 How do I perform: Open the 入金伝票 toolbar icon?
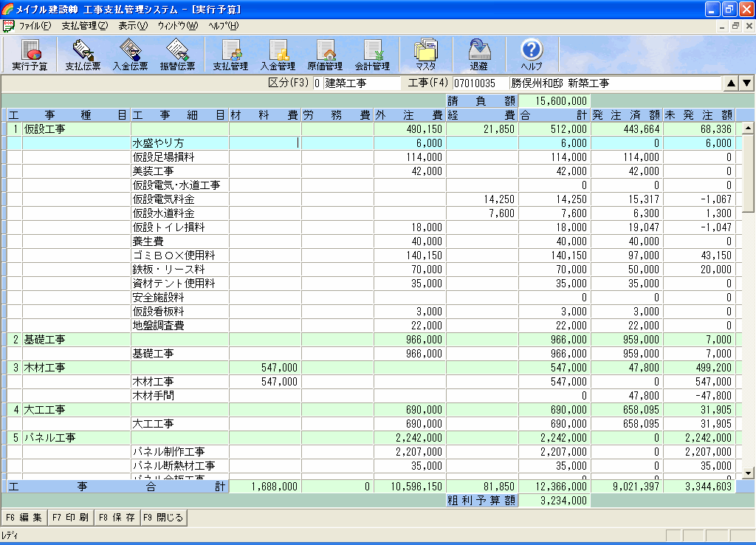coord(130,55)
